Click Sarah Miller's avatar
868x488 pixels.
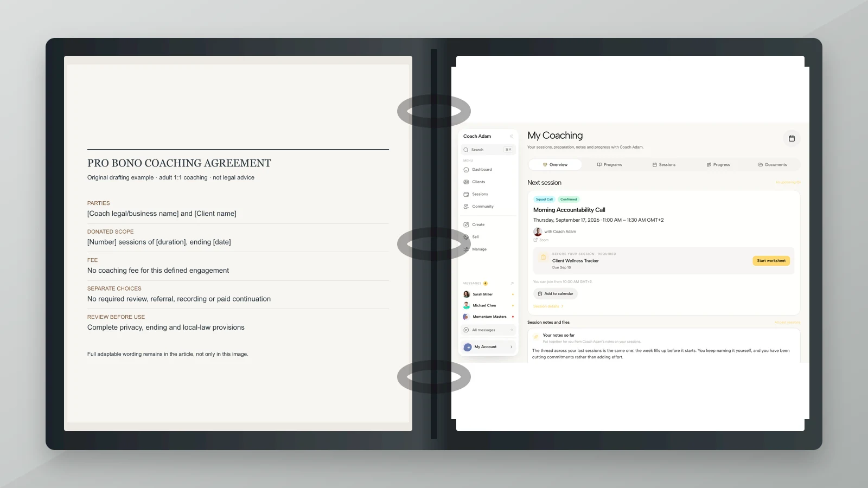pos(467,294)
